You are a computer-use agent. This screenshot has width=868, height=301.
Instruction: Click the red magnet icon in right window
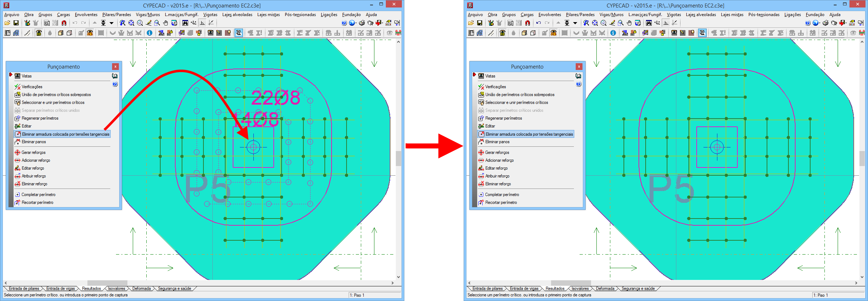(528, 23)
